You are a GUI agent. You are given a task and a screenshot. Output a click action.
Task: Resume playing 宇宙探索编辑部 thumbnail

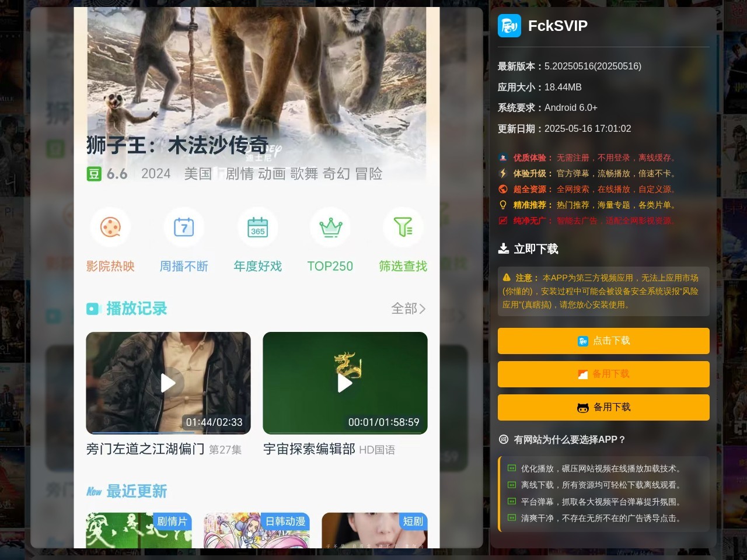[x=345, y=383]
